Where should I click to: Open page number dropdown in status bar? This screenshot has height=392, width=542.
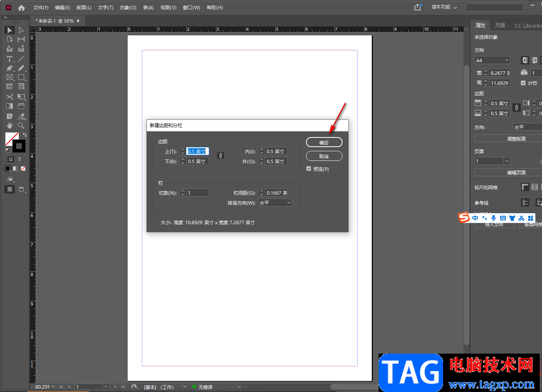[x=106, y=387]
